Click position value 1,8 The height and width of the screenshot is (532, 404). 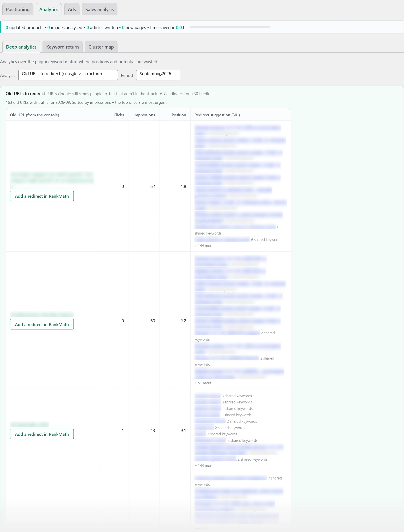pyautogui.click(x=183, y=186)
